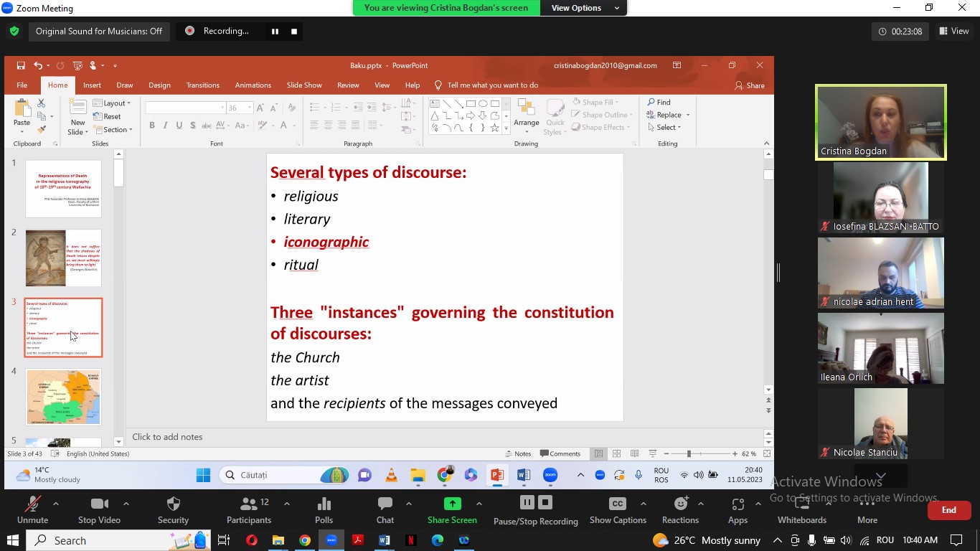Click Reset in the Slides group

[107, 117]
